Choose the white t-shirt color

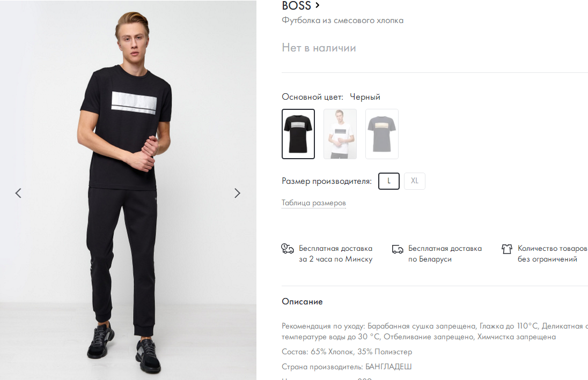point(340,134)
